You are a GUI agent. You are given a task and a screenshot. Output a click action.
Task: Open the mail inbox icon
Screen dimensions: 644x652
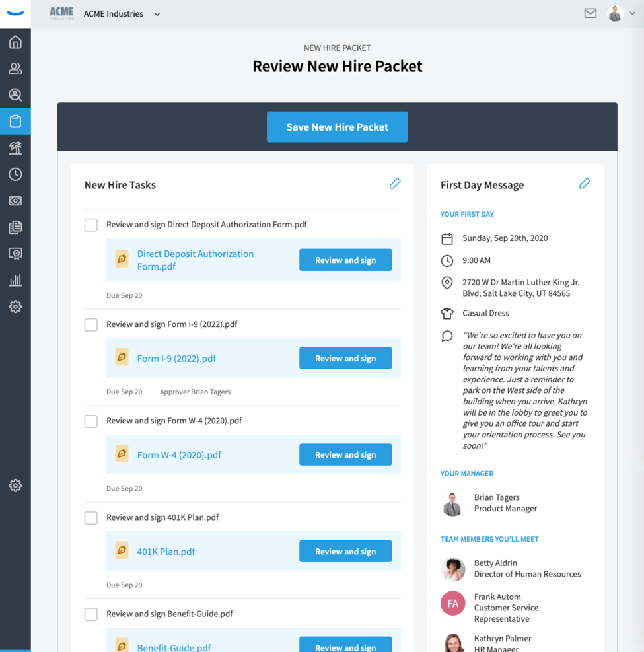coord(590,13)
